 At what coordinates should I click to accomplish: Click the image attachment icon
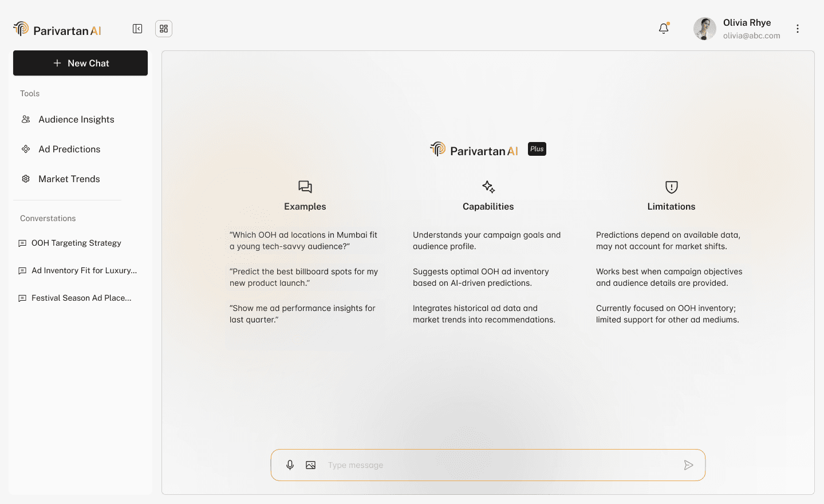(x=311, y=465)
